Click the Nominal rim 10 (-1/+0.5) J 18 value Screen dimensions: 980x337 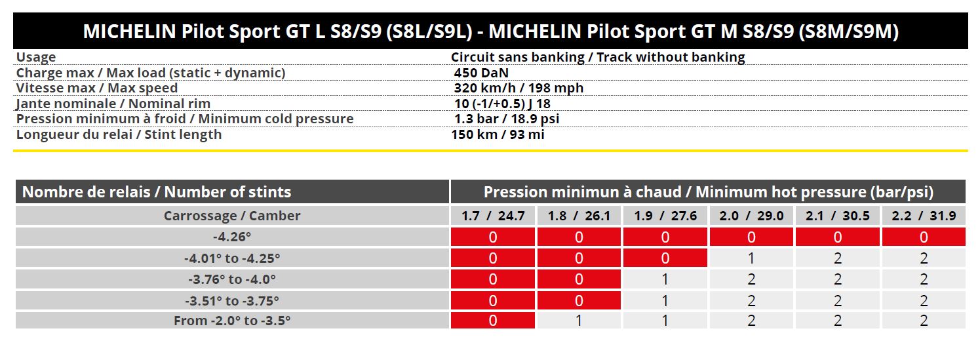pos(502,104)
